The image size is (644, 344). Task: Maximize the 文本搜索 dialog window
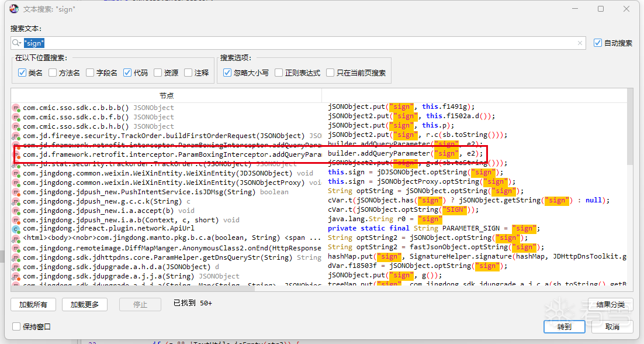click(601, 9)
